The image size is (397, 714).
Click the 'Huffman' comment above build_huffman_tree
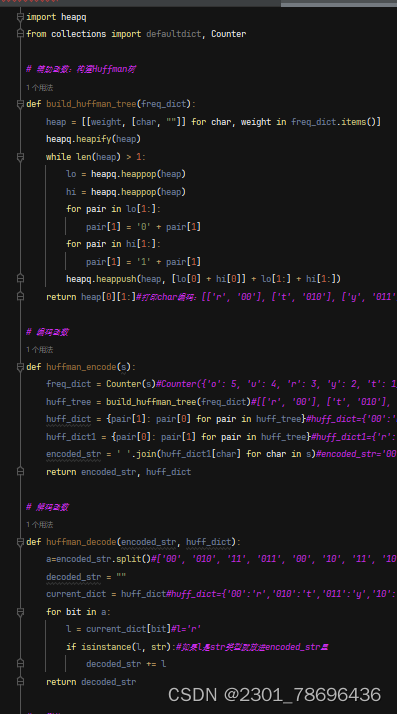(x=81, y=69)
